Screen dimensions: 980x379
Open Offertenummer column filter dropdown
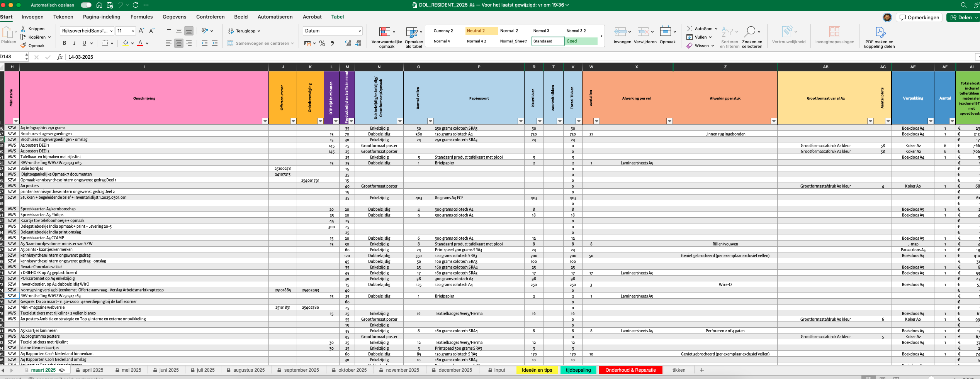293,121
